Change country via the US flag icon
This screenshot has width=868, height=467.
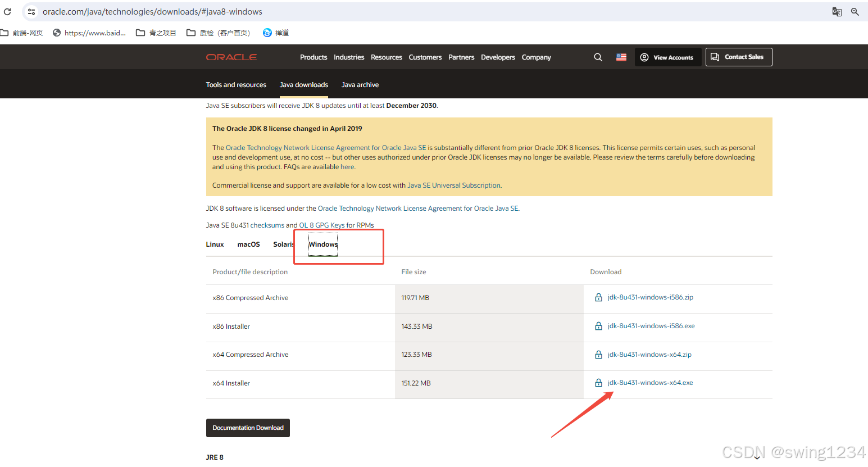(621, 57)
